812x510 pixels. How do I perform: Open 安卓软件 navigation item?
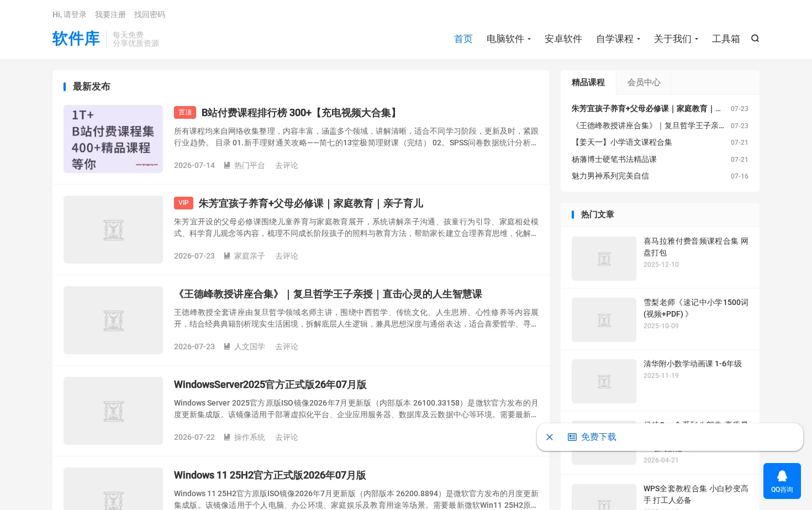tap(563, 39)
